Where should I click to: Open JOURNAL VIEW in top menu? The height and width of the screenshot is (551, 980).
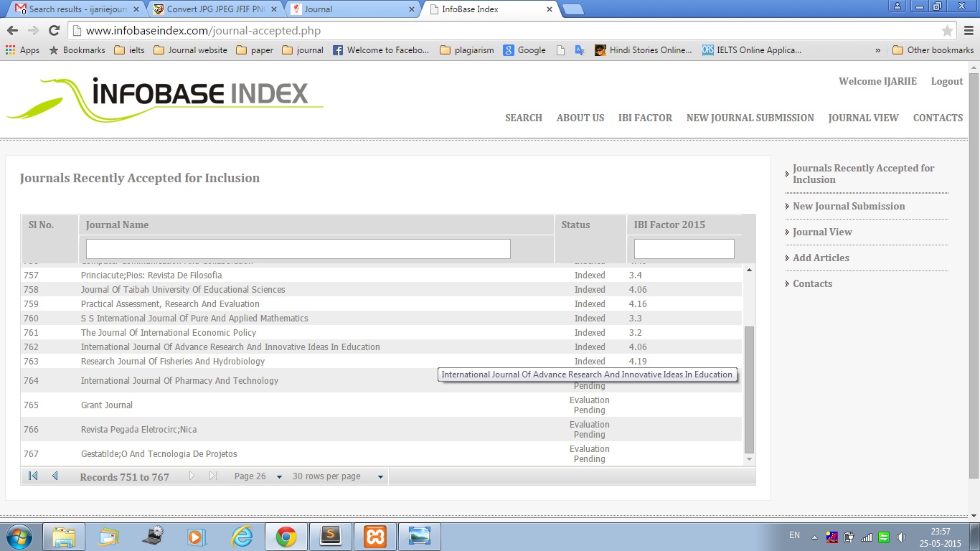click(863, 118)
